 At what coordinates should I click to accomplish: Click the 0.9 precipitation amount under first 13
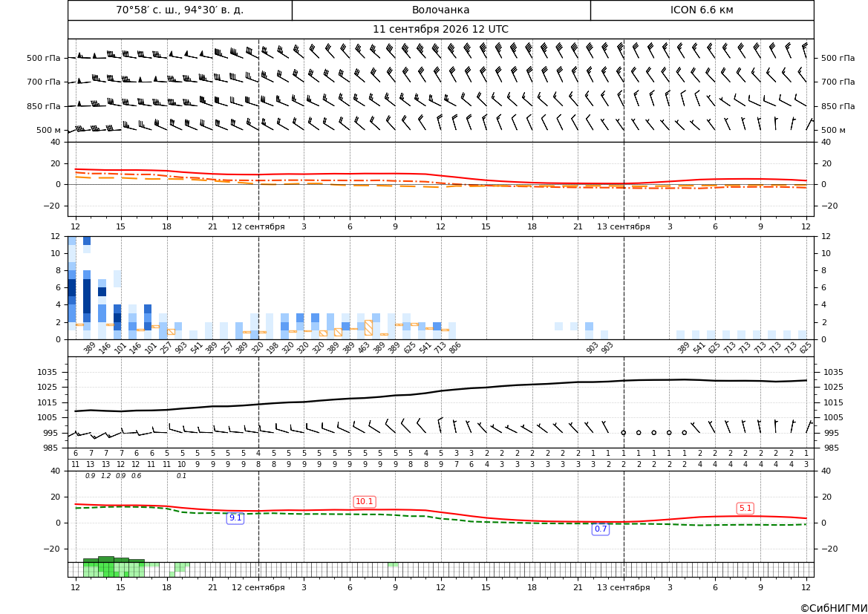point(91,476)
